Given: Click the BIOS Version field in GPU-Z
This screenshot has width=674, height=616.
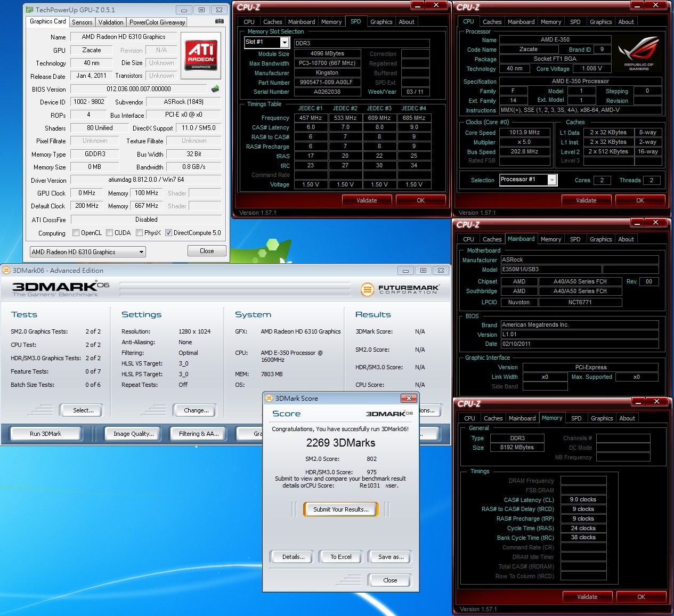Looking at the screenshot, I should [x=139, y=89].
